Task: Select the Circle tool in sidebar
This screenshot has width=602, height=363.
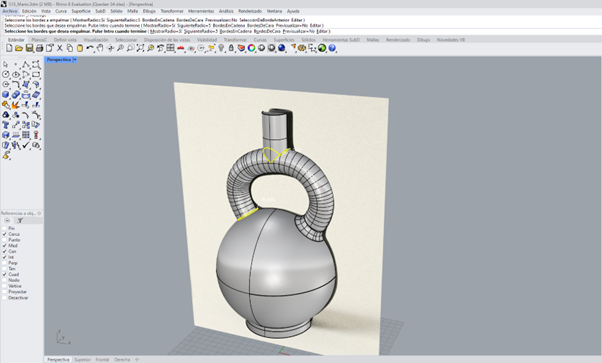Action: point(6,74)
